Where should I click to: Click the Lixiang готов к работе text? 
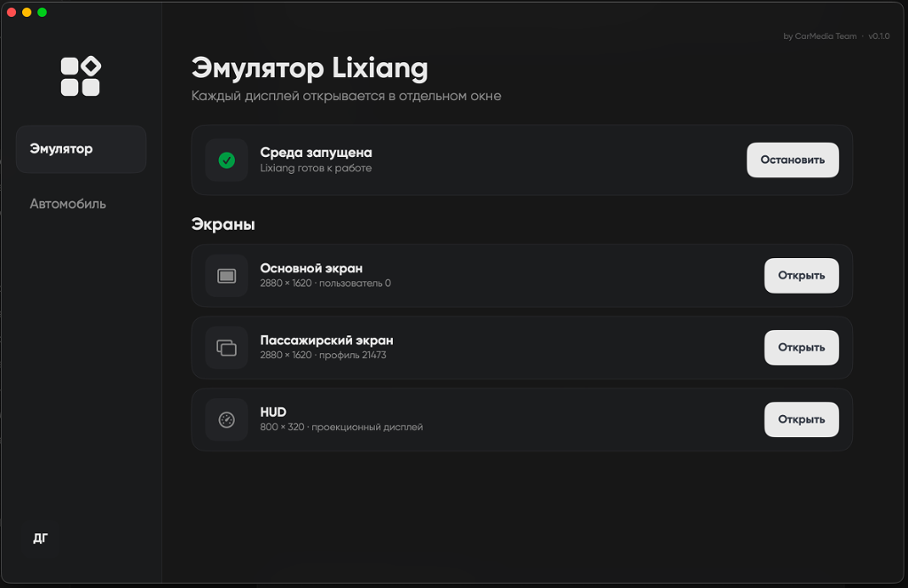coord(316,168)
